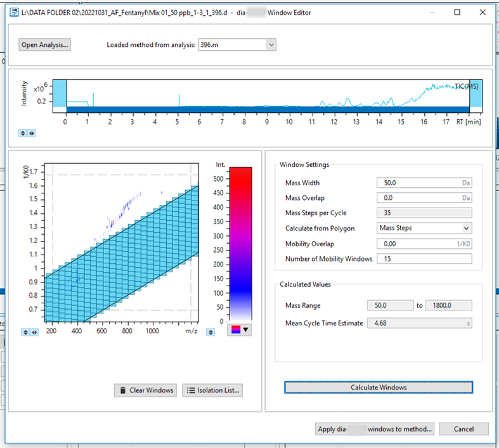Click the Mass Overlap input field
The width and height of the screenshot is (499, 448).
(424, 198)
